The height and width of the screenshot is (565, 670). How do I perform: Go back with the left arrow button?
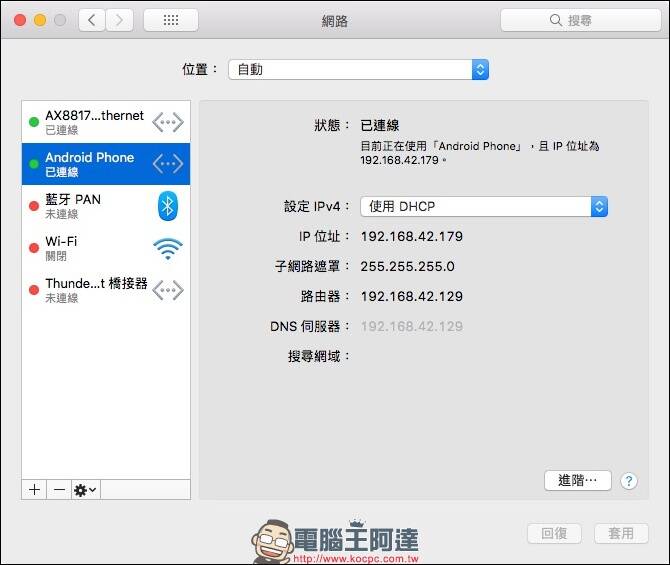pyautogui.click(x=92, y=20)
